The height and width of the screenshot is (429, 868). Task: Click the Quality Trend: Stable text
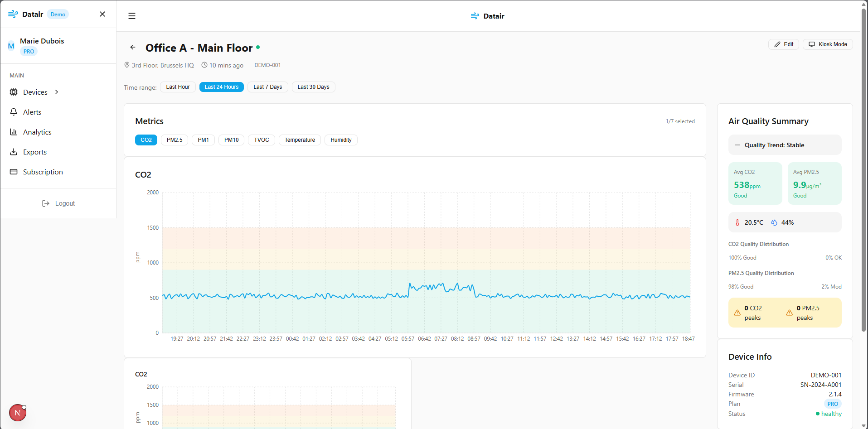pos(774,145)
